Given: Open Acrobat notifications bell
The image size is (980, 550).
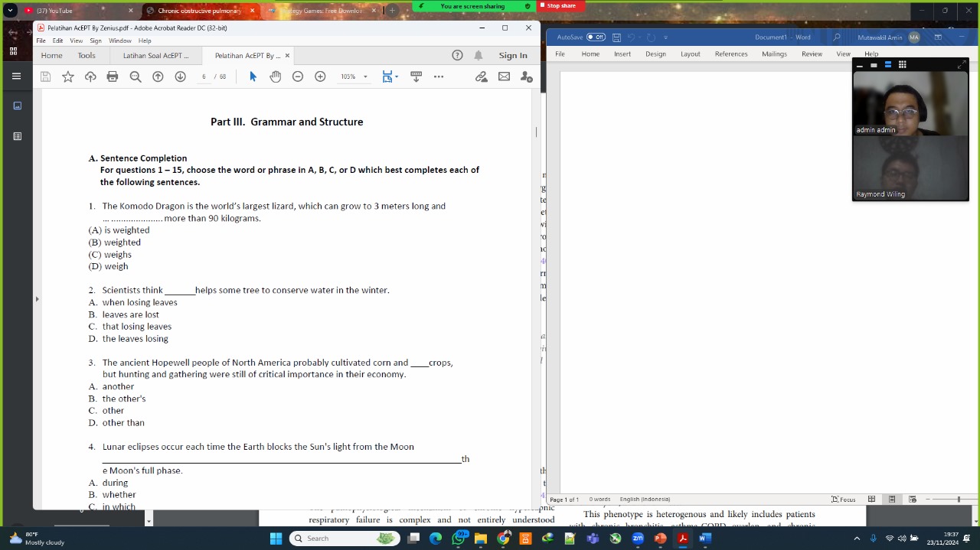Looking at the screenshot, I should (479, 55).
